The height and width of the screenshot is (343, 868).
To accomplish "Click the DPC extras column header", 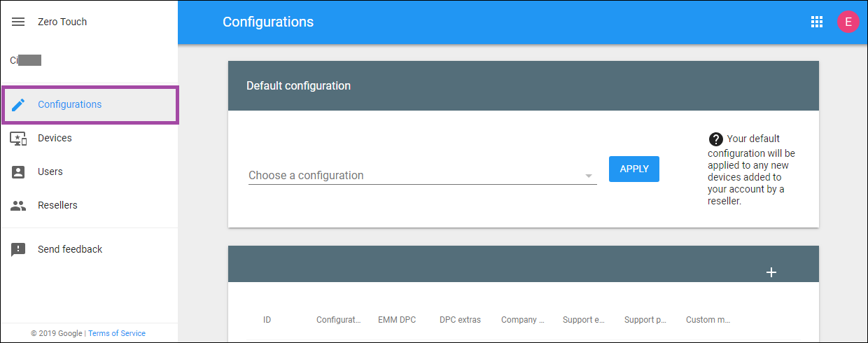I will (x=460, y=320).
